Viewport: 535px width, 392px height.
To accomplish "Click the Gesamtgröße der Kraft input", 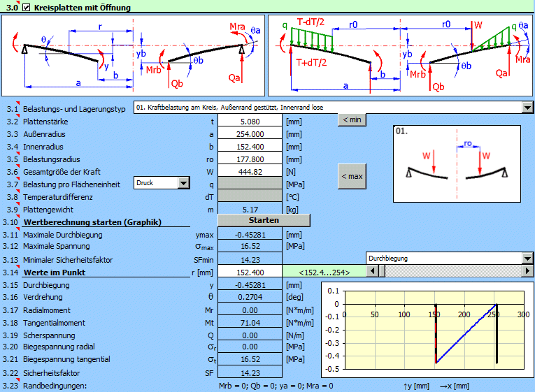I will pos(250,170).
